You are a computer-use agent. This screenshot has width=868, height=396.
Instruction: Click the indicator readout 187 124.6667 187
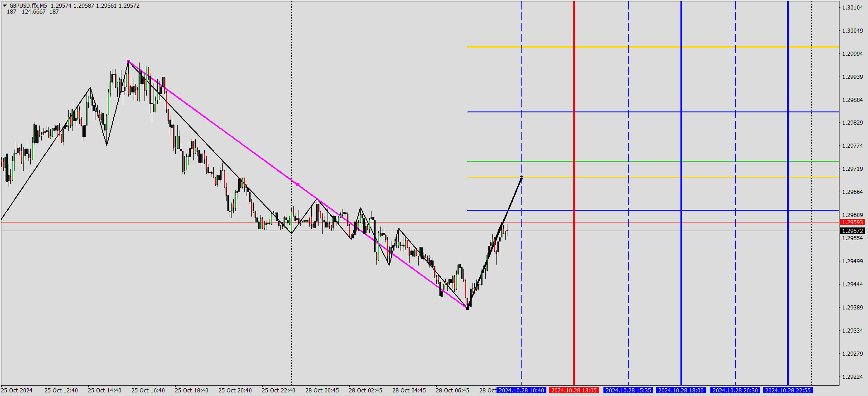(33, 12)
